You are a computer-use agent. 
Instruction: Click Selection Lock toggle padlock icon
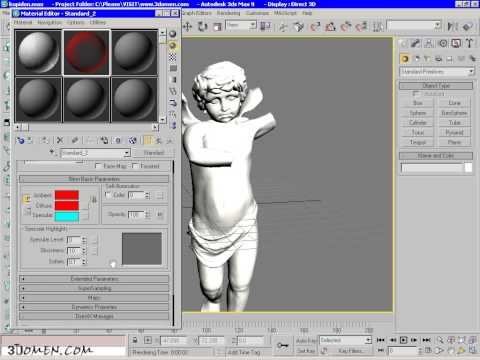coord(135,340)
